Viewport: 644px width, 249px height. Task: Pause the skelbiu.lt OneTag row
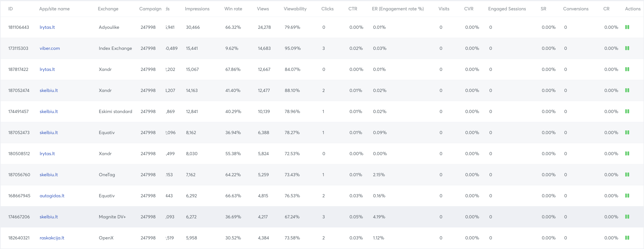(627, 175)
